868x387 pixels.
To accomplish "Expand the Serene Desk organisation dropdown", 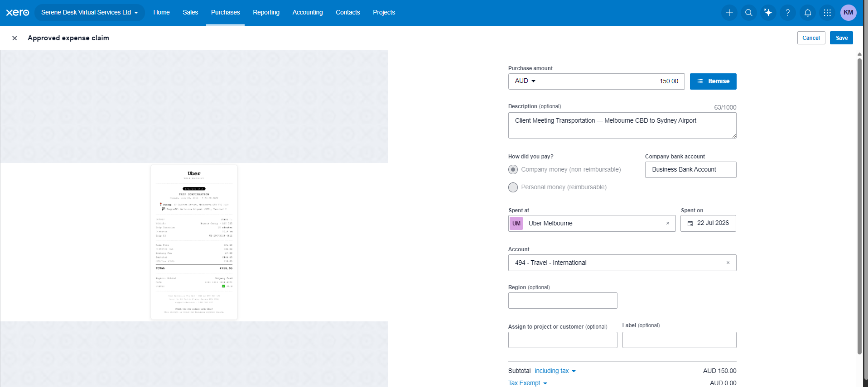I will [x=90, y=12].
